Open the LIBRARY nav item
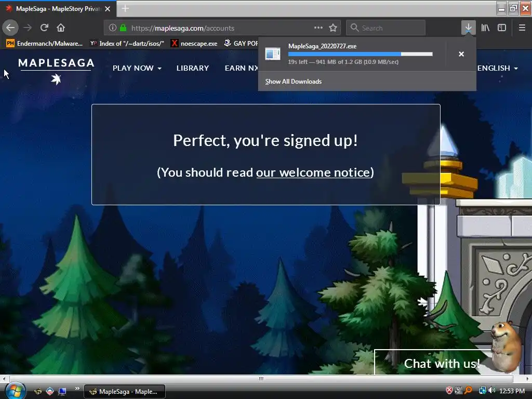Screen dimensions: 532x399 coord(193,68)
